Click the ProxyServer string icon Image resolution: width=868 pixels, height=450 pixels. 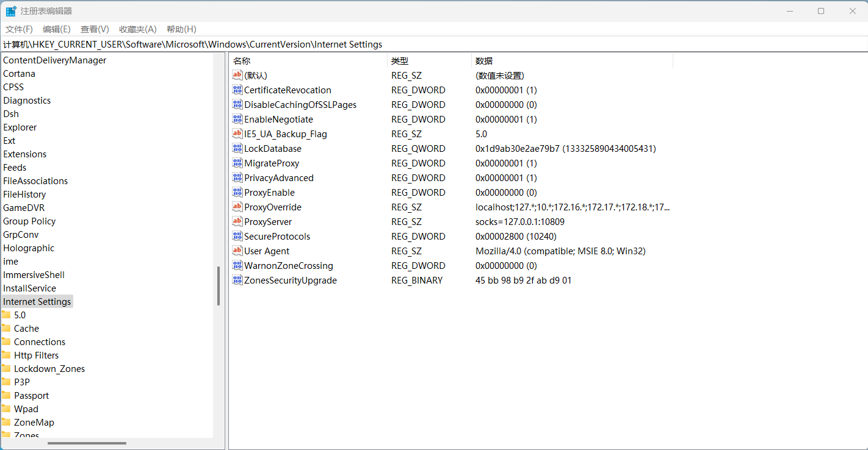pyautogui.click(x=237, y=221)
